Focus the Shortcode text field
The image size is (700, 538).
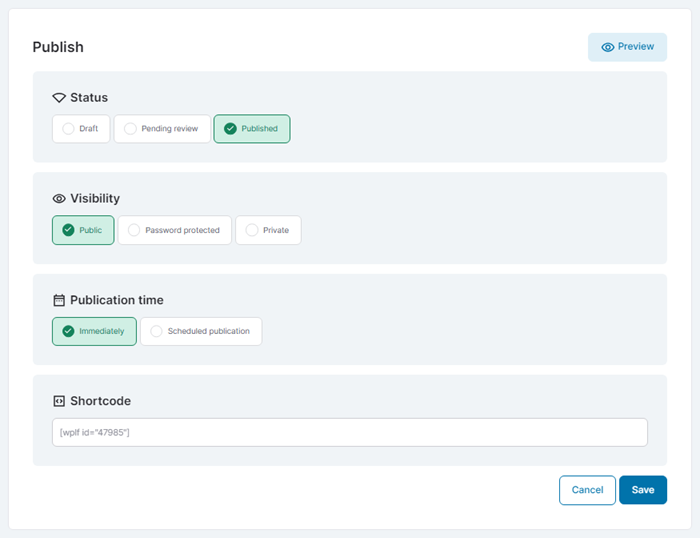[x=350, y=432]
